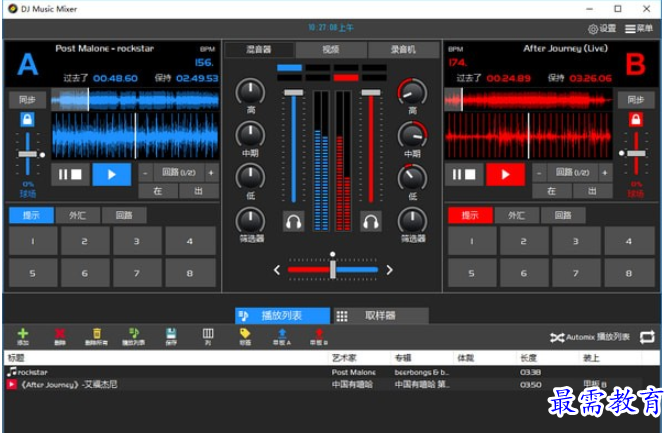Click the trash can delete all icon
This screenshot has width=672, height=433.
97,334
